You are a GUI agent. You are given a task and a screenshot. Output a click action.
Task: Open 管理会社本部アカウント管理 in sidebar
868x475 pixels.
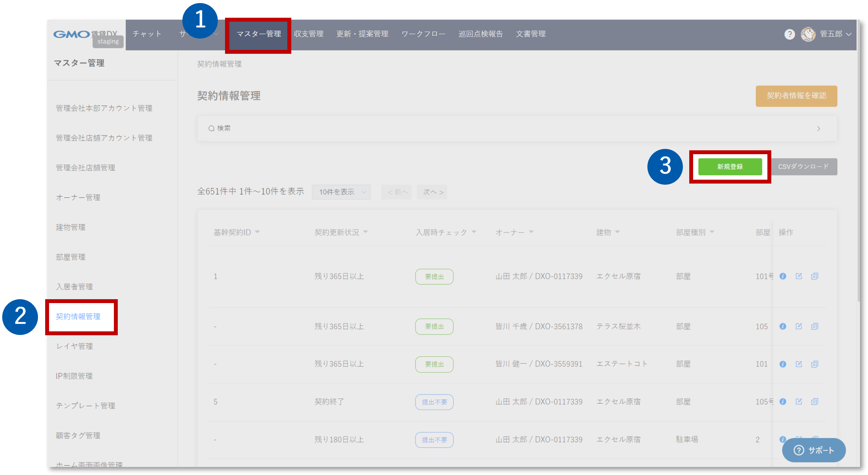(104, 108)
